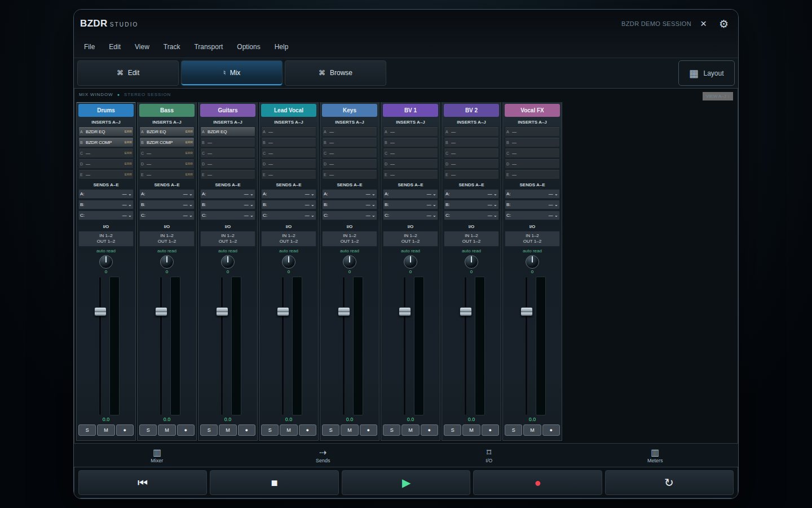
Task: Start playback with the green play button
Action: pos(406,483)
